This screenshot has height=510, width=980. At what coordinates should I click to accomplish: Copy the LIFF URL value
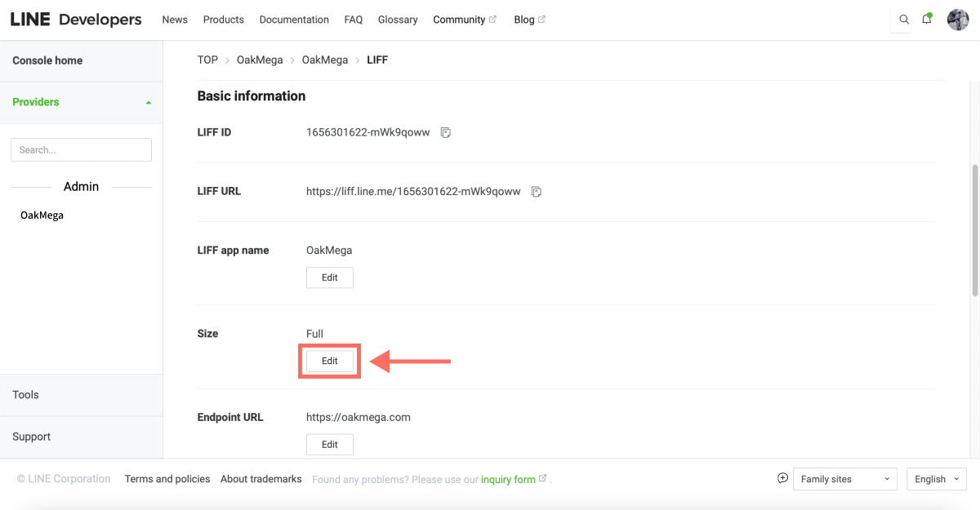coord(537,192)
